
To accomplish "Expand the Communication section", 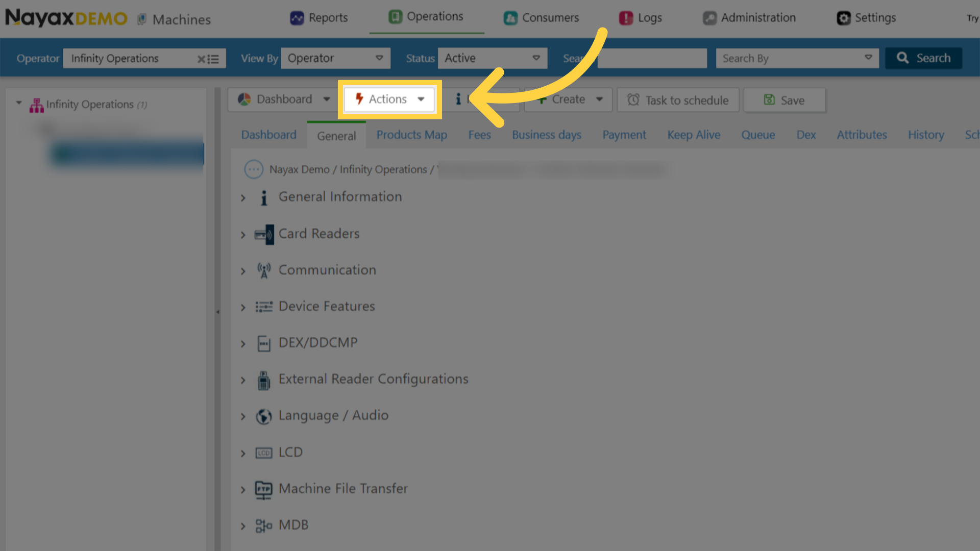I will (x=243, y=271).
